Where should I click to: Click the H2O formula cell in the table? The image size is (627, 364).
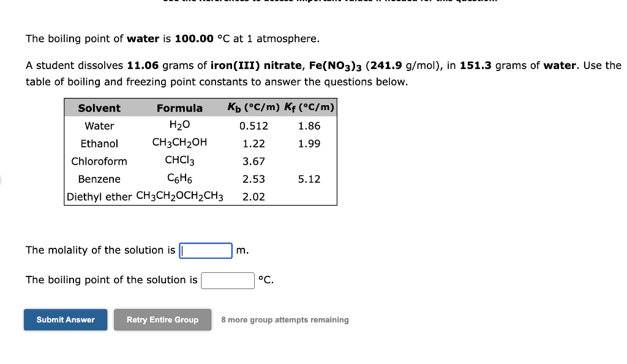point(180,126)
